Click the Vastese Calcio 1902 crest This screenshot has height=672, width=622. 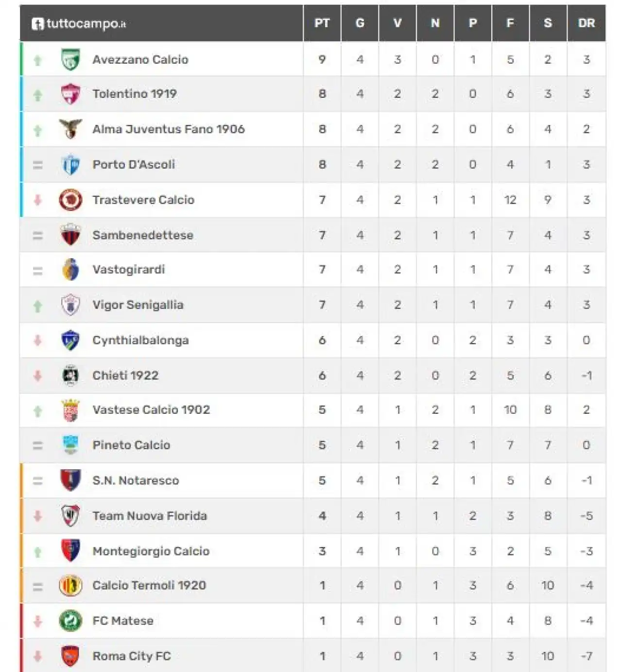[70, 410]
